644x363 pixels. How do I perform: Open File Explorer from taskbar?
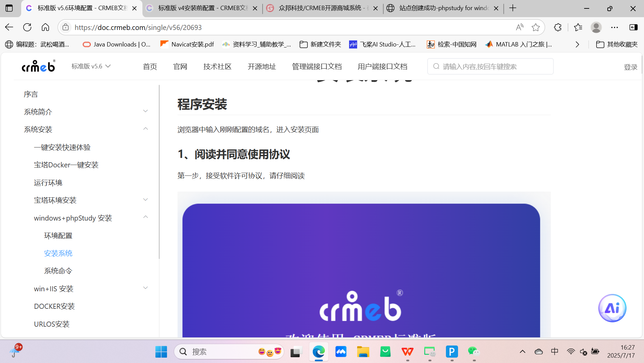363,352
